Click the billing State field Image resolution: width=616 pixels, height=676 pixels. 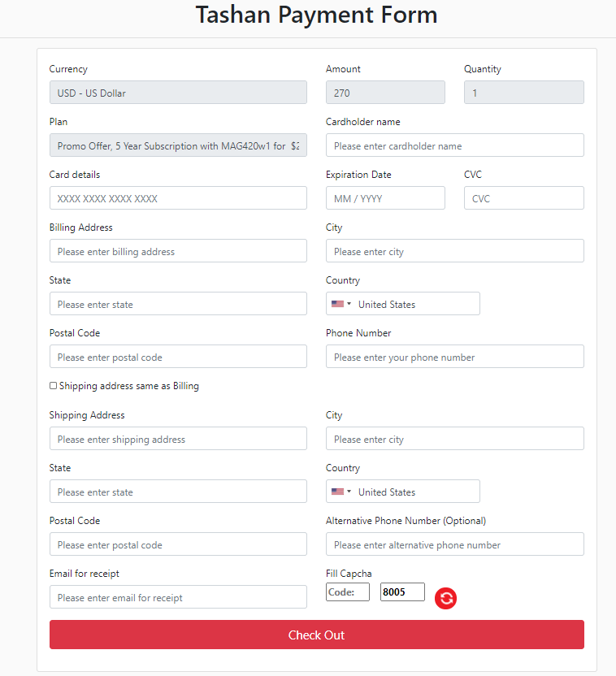coord(178,304)
